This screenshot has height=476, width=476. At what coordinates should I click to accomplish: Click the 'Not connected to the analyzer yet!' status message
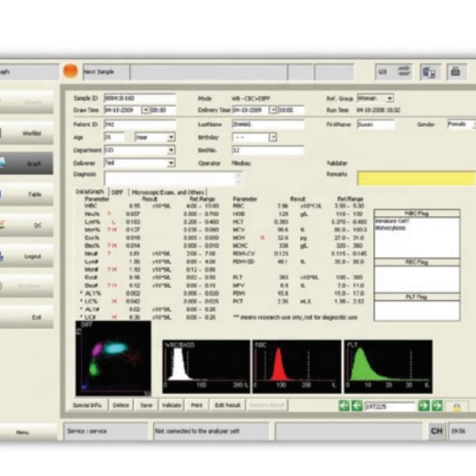(x=198, y=431)
